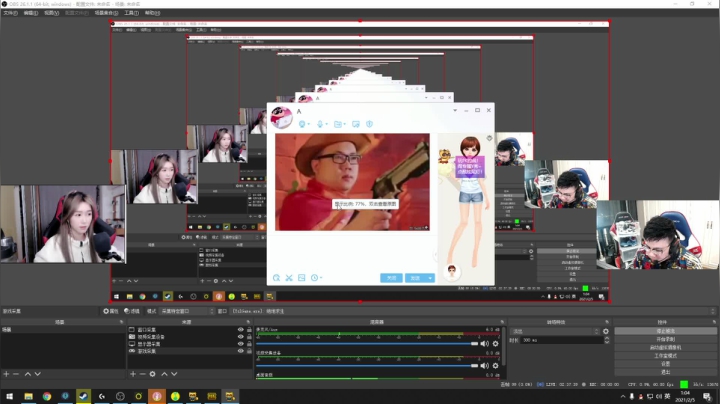The height and width of the screenshot is (404, 720).
Task: Click 退出 button in the controls dock
Action: click(x=665, y=372)
